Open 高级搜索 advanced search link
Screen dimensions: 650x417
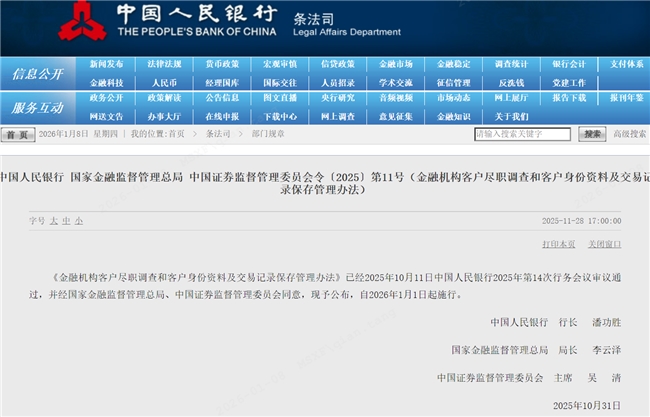click(x=629, y=134)
